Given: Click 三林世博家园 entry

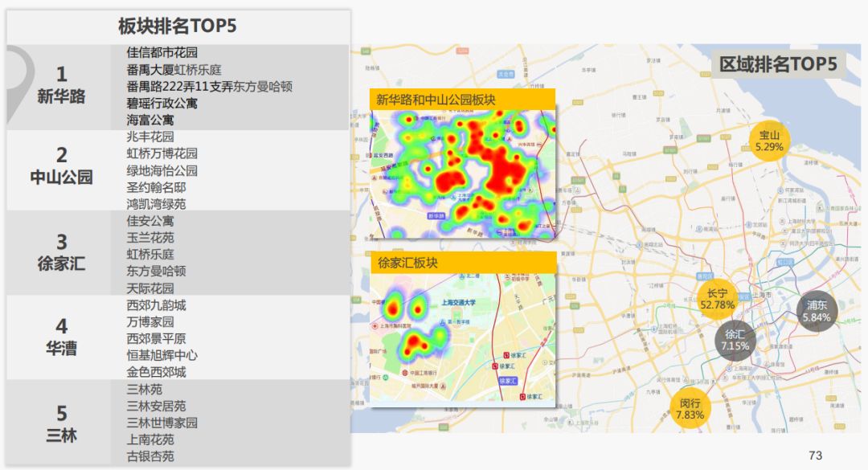Looking at the screenshot, I should coord(162,423).
